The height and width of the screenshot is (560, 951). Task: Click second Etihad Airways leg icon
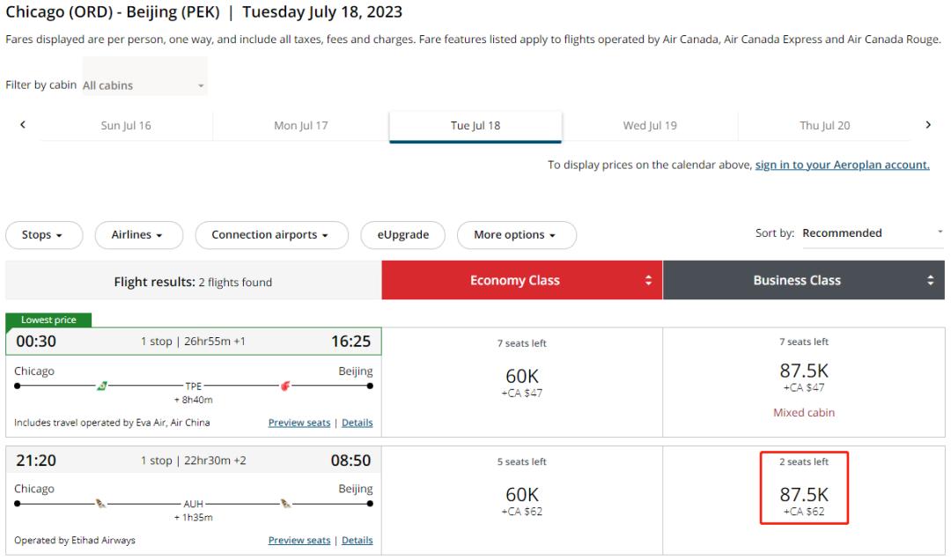(285, 504)
